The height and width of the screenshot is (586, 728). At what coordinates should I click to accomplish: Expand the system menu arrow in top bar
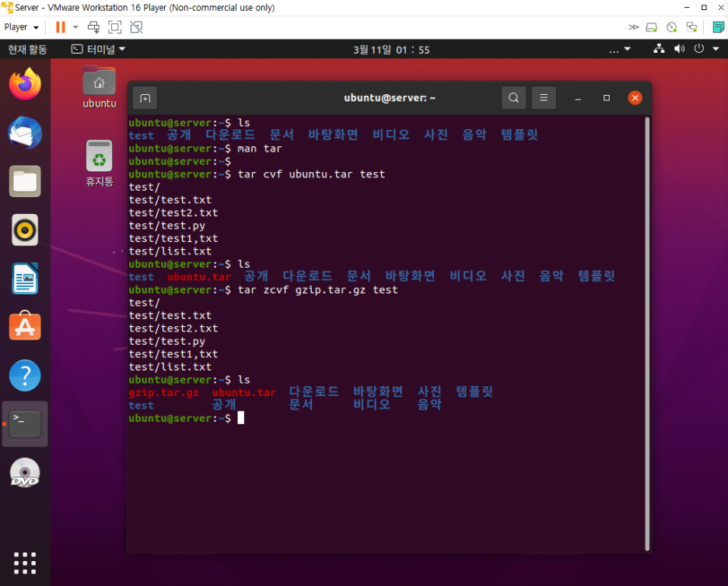[x=716, y=48]
